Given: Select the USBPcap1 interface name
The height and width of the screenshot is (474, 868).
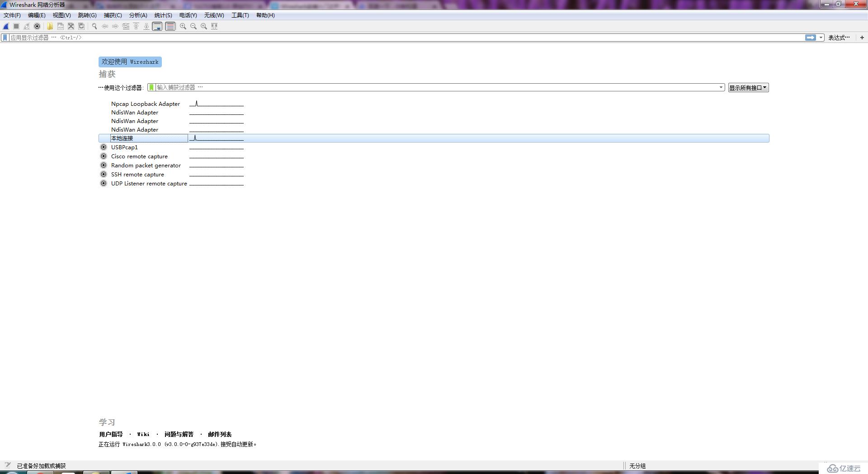Looking at the screenshot, I should tap(124, 147).
